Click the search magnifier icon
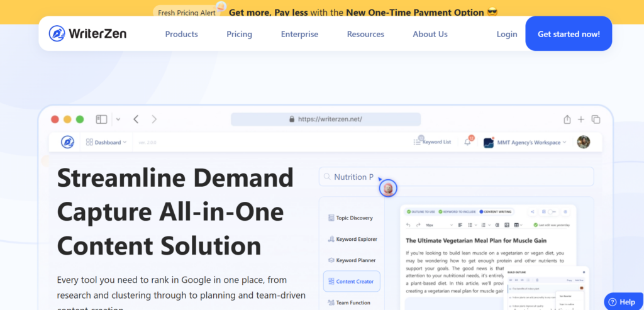Image resolution: width=644 pixels, height=310 pixels. coord(327,177)
